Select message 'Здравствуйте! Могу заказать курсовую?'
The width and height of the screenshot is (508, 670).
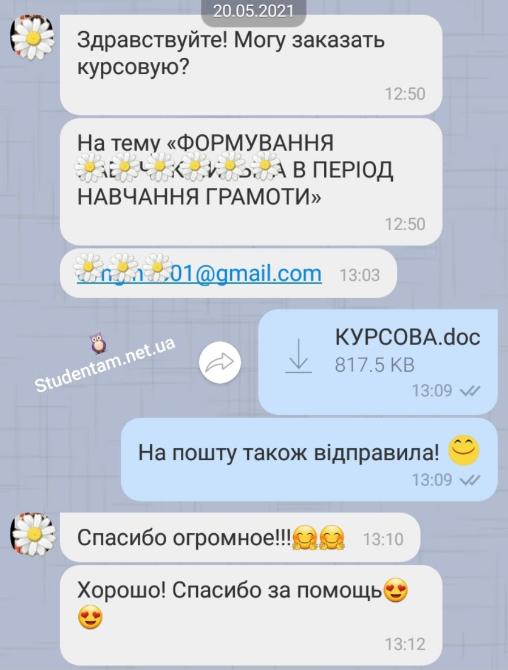(251, 65)
